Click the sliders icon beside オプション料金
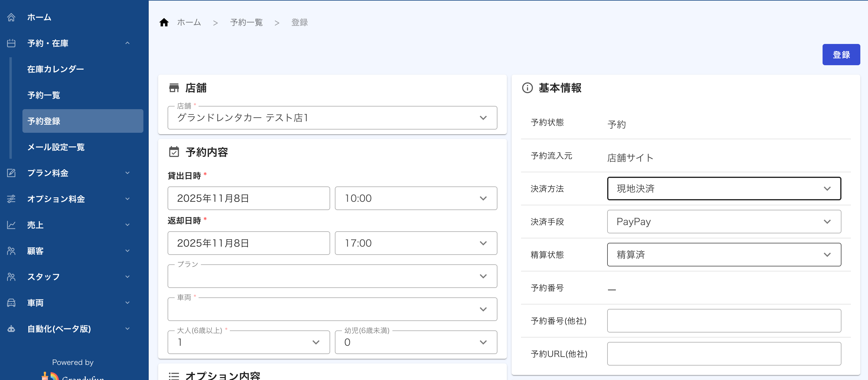The height and width of the screenshot is (380, 868). 11,199
